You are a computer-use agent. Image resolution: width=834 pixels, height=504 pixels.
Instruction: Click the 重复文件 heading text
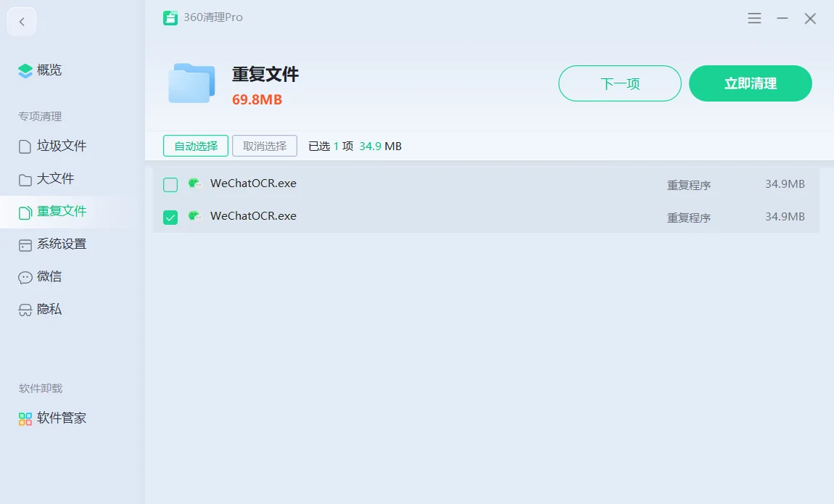(265, 75)
